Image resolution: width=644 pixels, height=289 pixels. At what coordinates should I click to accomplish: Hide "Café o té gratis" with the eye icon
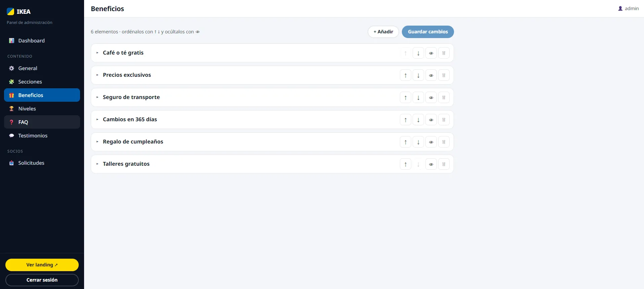point(431,53)
